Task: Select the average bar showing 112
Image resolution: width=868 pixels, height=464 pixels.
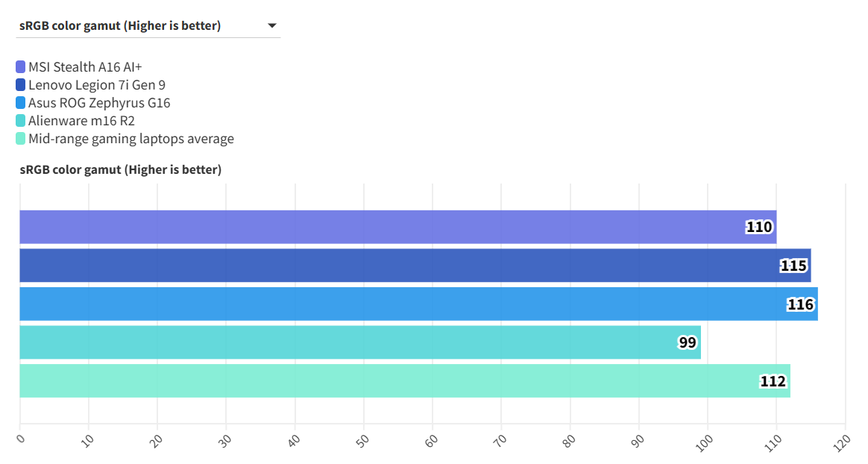Action: [x=404, y=381]
